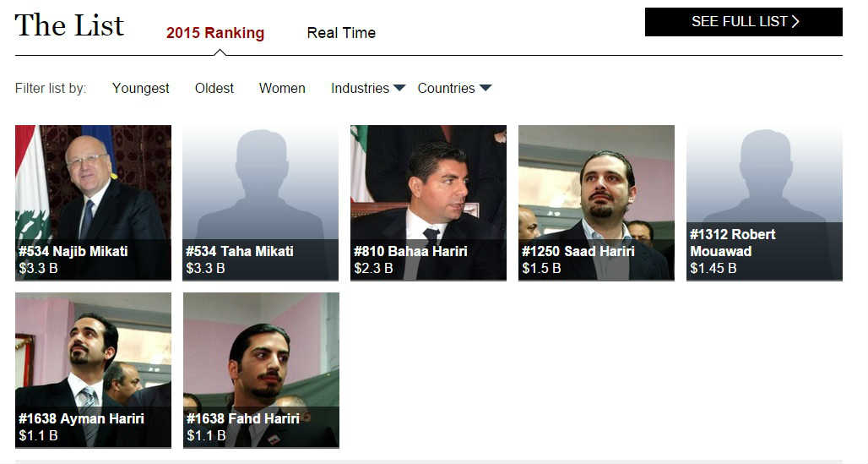
Task: Click the arrow in SEE FULL LIST
Action: click(x=795, y=22)
